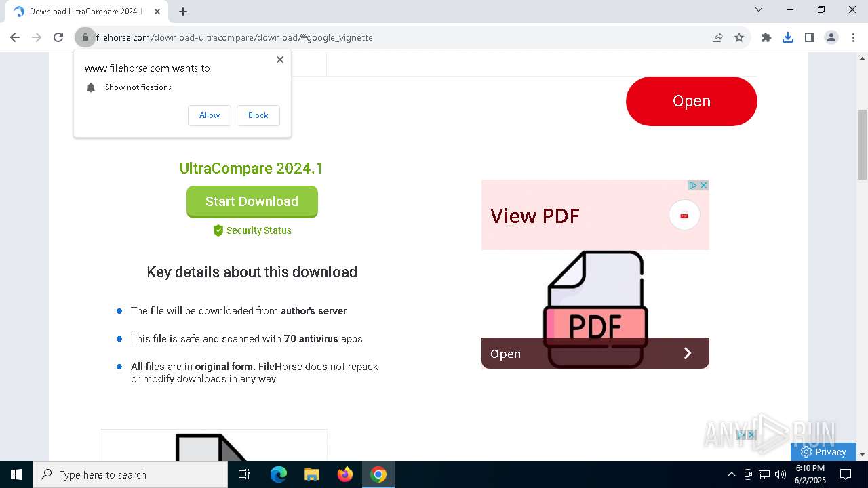Open Windows Start menu
868x488 pixels.
click(x=16, y=474)
